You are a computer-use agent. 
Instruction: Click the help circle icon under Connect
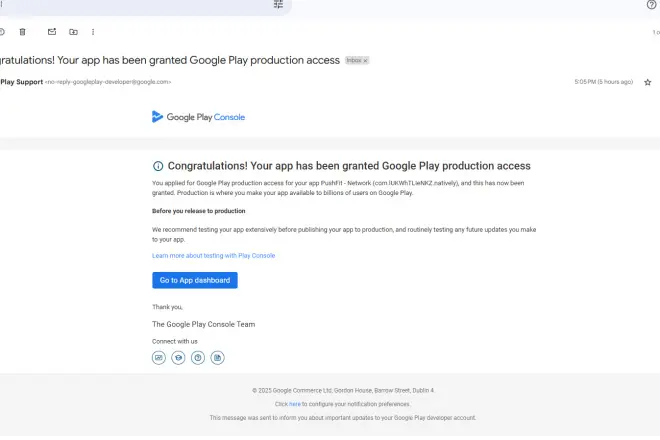pos(198,357)
